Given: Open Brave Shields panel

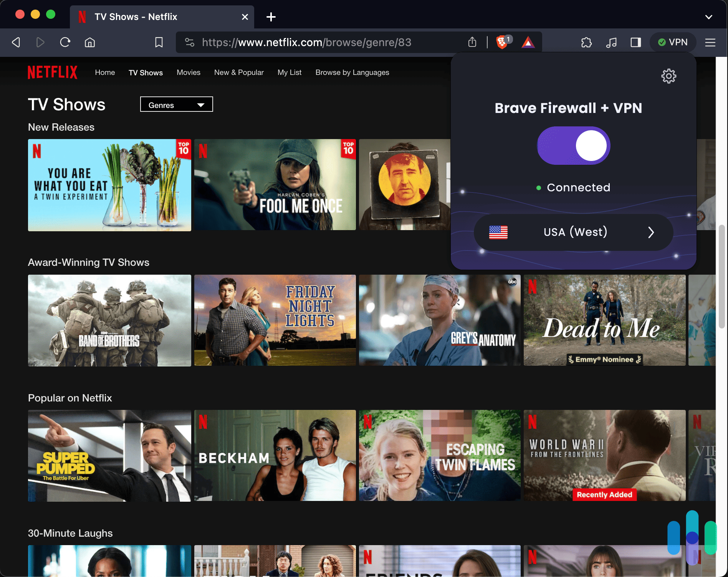Looking at the screenshot, I should coord(502,42).
